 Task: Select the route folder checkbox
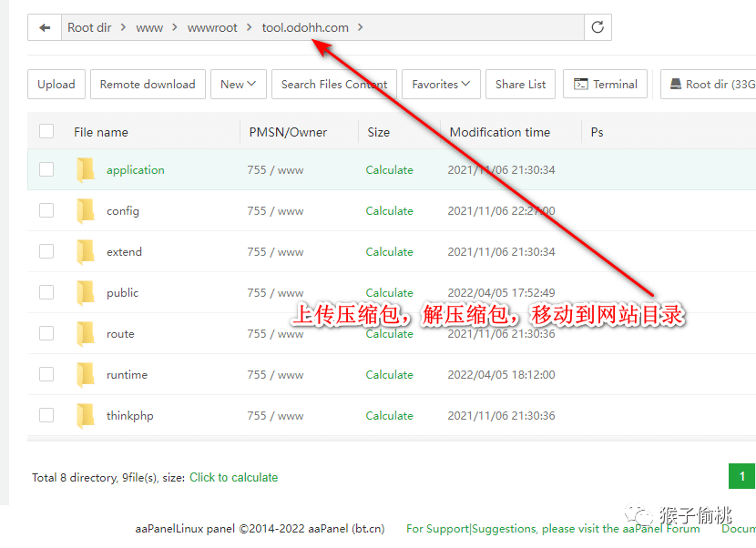[x=46, y=334]
